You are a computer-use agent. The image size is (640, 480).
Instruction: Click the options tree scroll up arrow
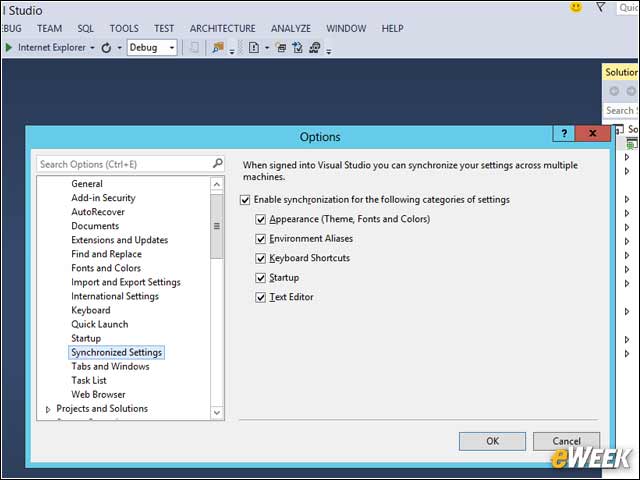click(217, 184)
